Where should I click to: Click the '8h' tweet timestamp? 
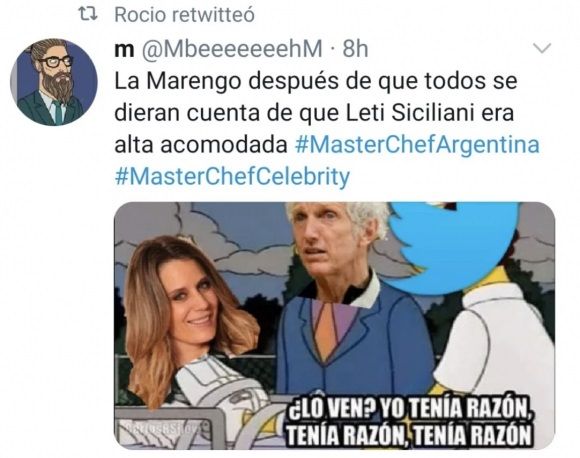pyautogui.click(x=355, y=49)
